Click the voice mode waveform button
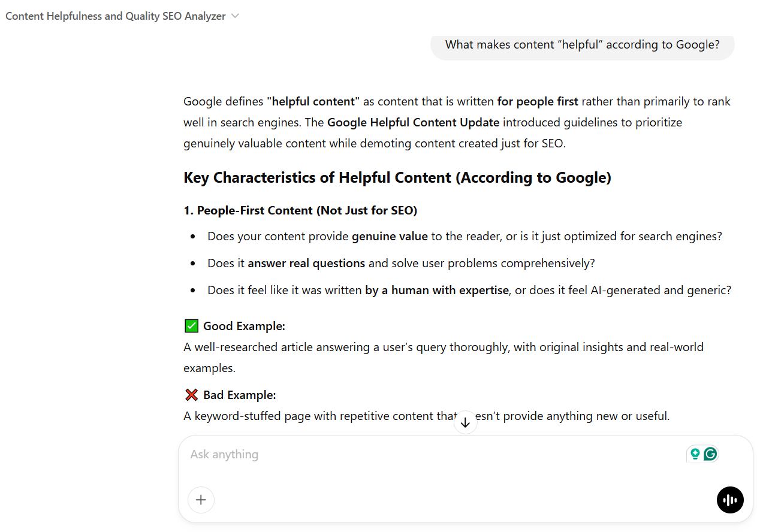Viewport: 760px width, 532px height. 730,500
